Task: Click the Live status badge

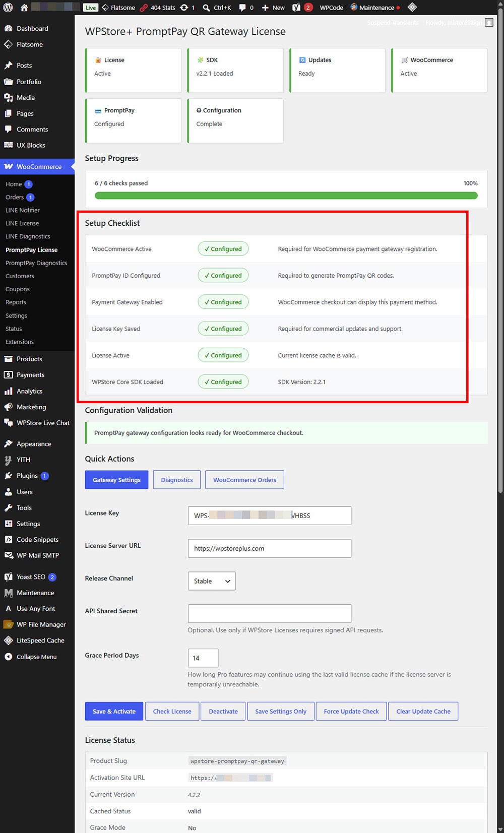Action: pos(91,8)
